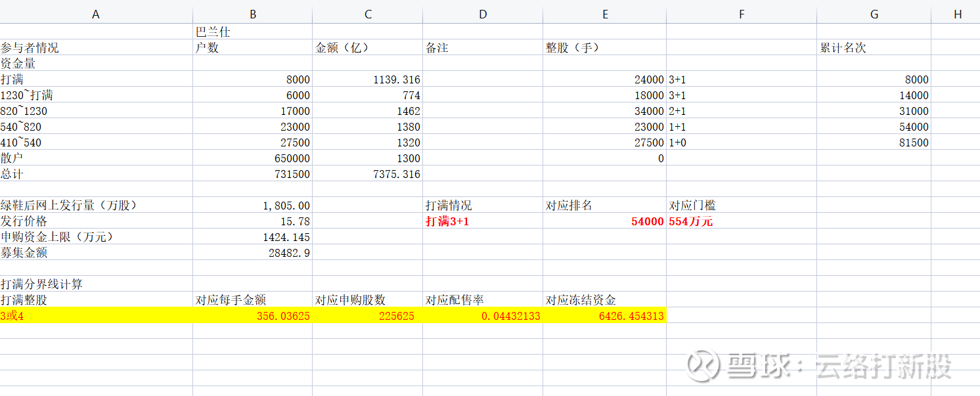Select the issue price 15.78
Image resolution: width=980 pixels, height=396 pixels.
click(x=253, y=221)
